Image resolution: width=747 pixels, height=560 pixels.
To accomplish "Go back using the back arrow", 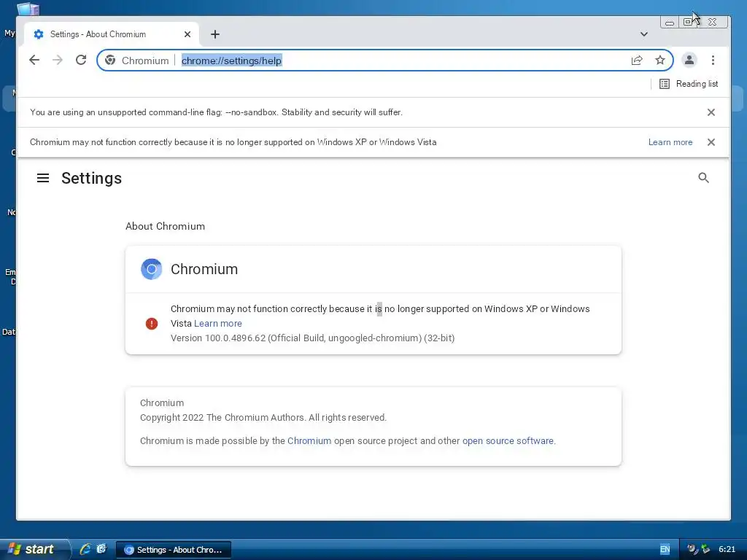I will click(x=34, y=60).
